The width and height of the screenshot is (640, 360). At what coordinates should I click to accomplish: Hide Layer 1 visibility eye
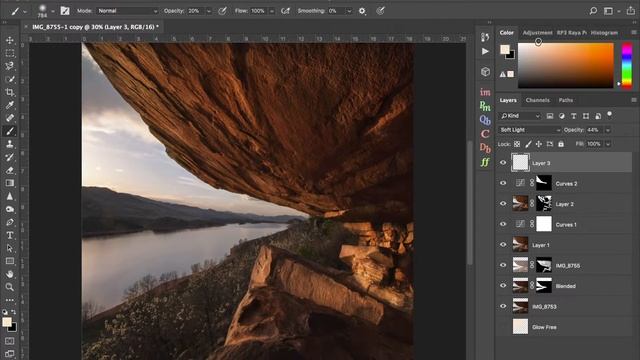click(503, 244)
